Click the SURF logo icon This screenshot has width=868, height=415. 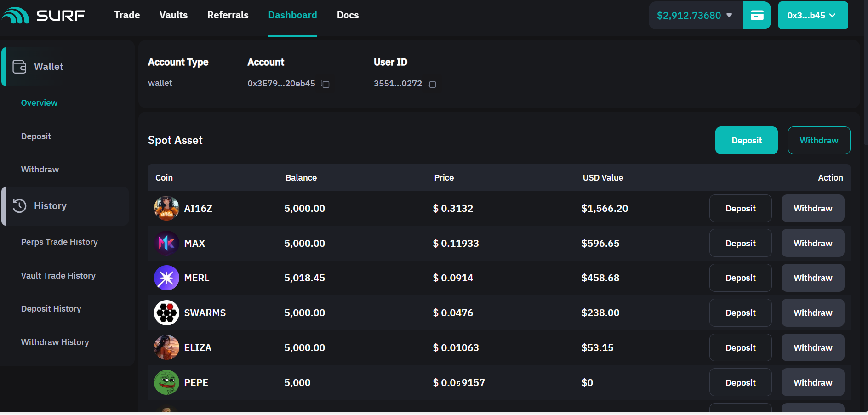(x=16, y=15)
